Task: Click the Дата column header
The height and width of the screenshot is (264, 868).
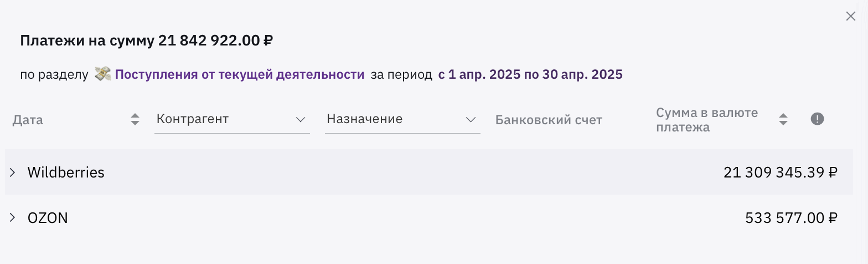Action: pyautogui.click(x=28, y=120)
